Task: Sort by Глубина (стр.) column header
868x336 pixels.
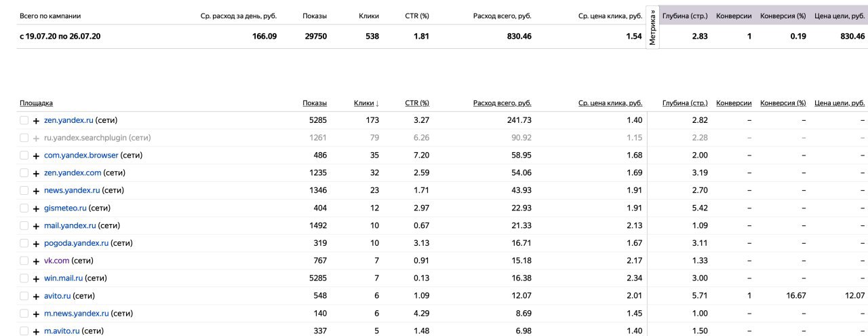Action: (x=685, y=103)
